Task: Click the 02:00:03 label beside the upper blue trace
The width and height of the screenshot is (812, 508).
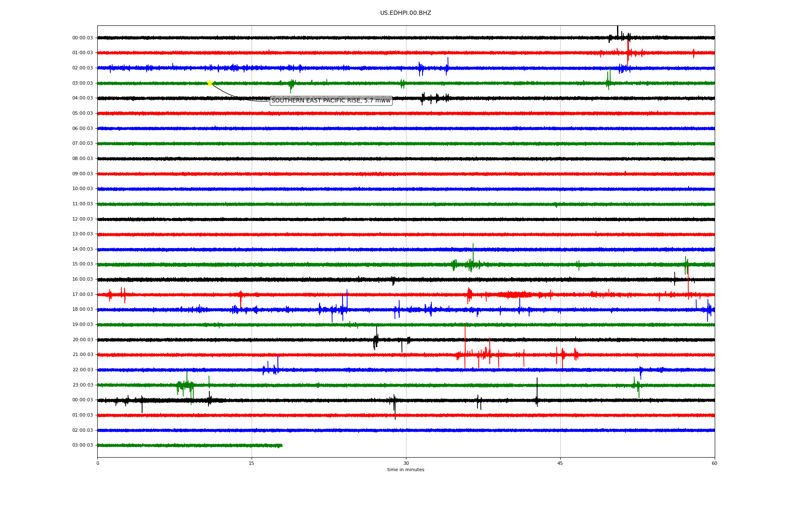Action: [82, 68]
